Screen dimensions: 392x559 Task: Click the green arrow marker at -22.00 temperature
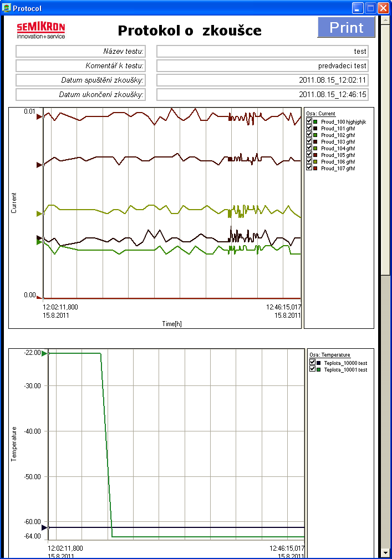pos(45,353)
